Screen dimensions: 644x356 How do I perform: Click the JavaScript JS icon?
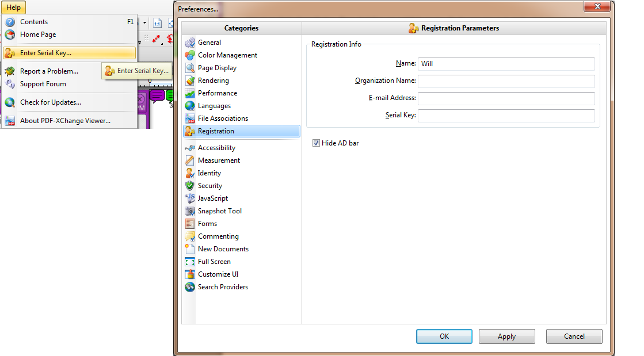[190, 198]
